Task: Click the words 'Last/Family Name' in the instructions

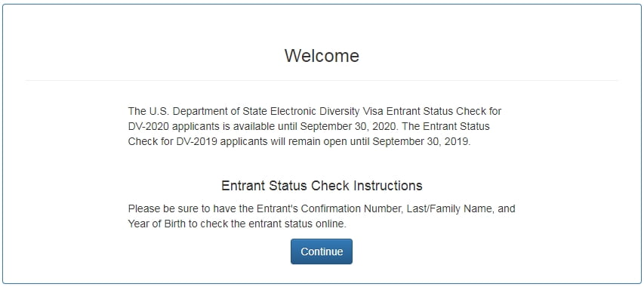Action: click(x=450, y=208)
